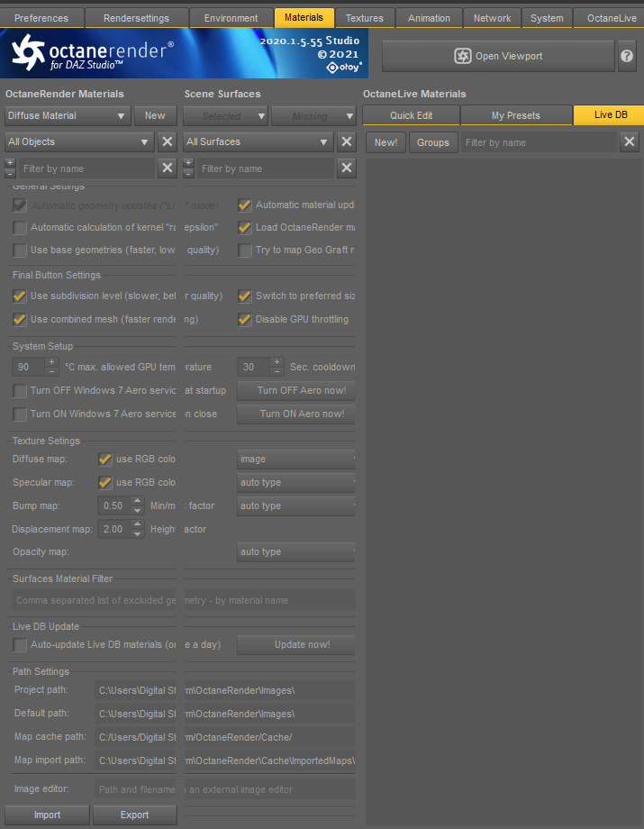This screenshot has width=644, height=829.
Task: Open the Environment tab
Action: click(x=231, y=18)
